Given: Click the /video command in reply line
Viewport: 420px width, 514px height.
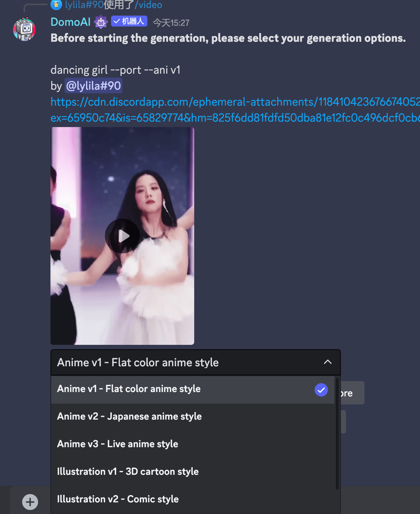Looking at the screenshot, I should point(148,5).
